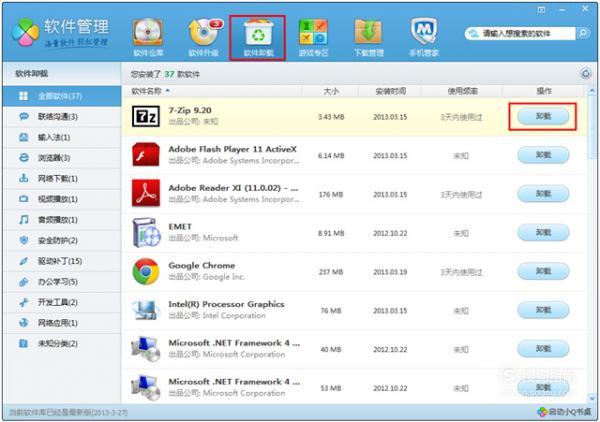Select 浏览器(3) browser category
The width and height of the screenshot is (600, 422).
62,158
